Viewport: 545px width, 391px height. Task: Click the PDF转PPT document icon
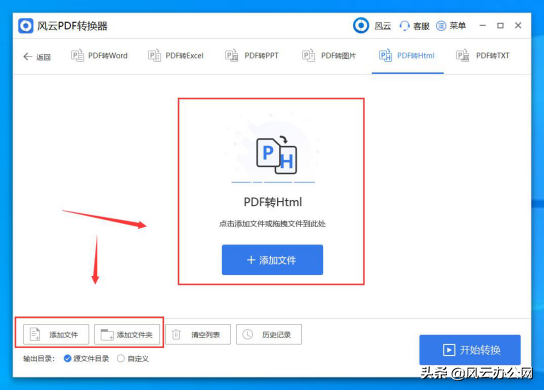(231, 56)
